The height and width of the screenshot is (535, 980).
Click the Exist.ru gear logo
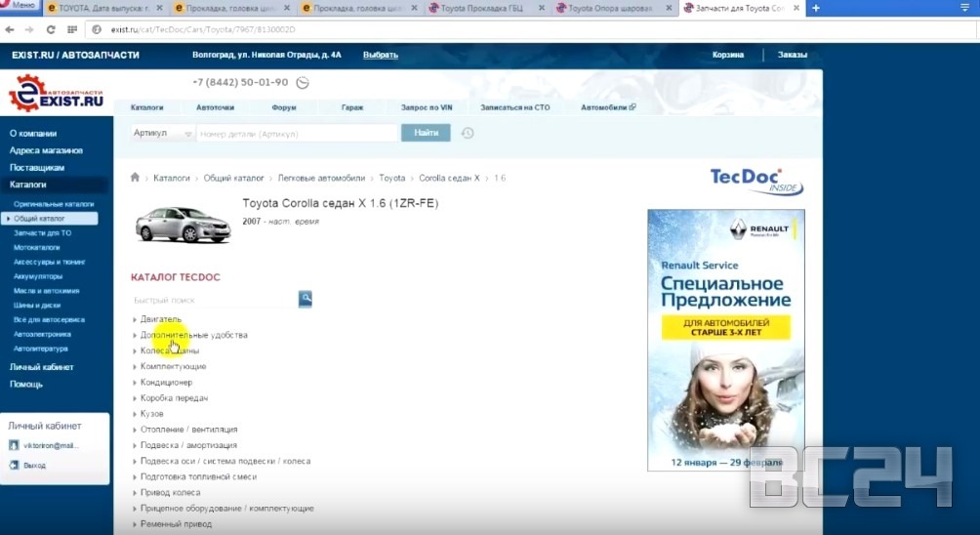point(26,93)
